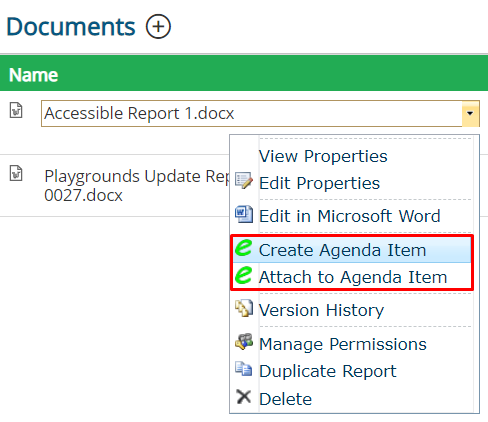
Task: Select View Properties from the context menu
Action: pyautogui.click(x=323, y=156)
